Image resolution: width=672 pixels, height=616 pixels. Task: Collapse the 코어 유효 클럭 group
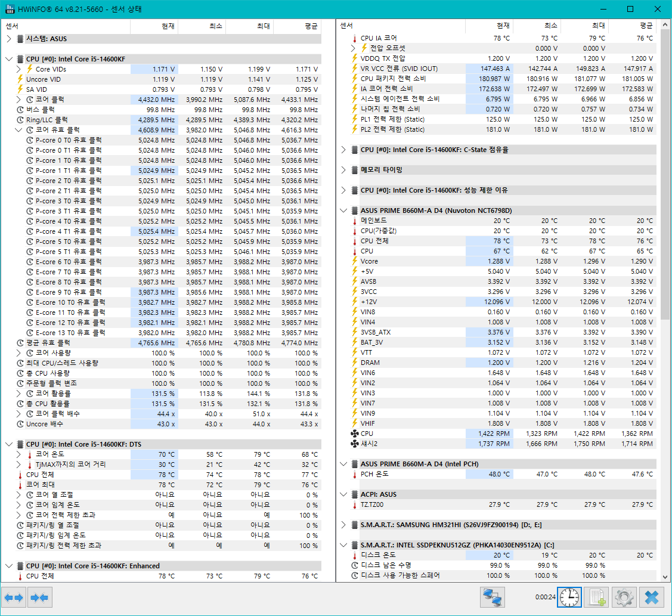pyautogui.click(x=18, y=130)
